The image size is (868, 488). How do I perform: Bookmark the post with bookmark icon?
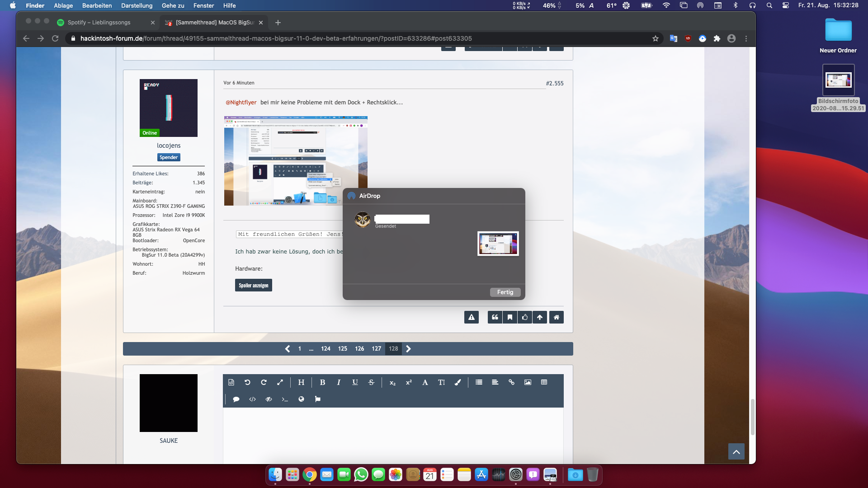510,317
